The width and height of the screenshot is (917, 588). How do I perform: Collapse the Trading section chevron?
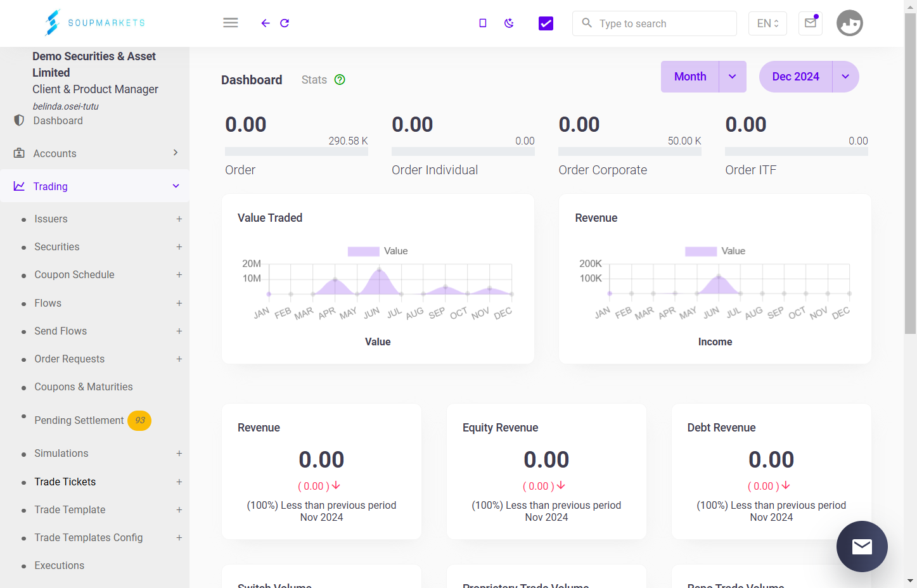point(176,186)
